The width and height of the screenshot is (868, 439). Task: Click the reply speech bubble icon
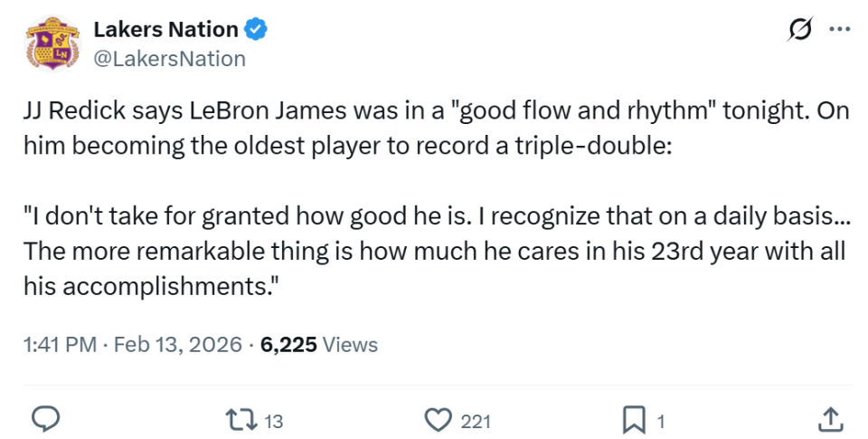coord(46,419)
